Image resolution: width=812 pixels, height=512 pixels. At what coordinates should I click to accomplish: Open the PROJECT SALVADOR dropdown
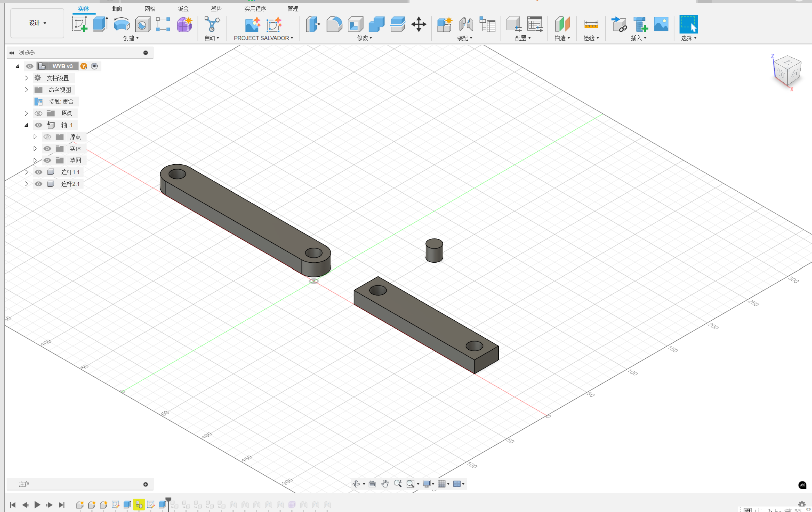coord(263,38)
